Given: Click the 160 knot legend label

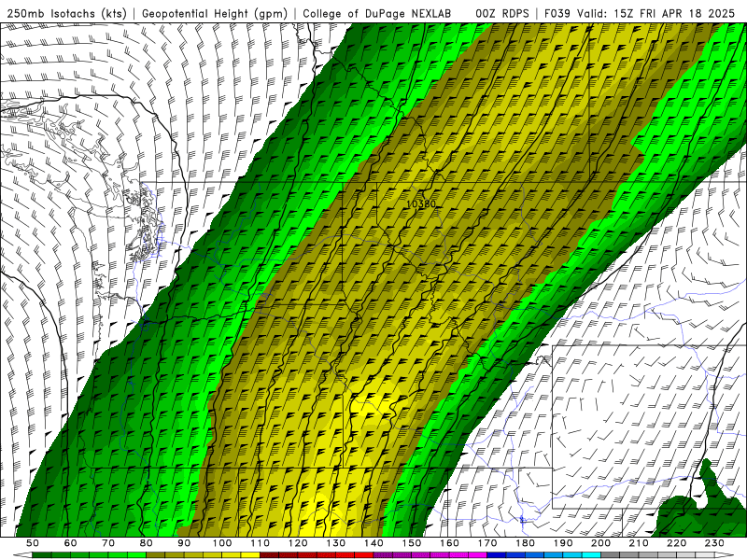Looking at the screenshot, I should [x=449, y=543].
